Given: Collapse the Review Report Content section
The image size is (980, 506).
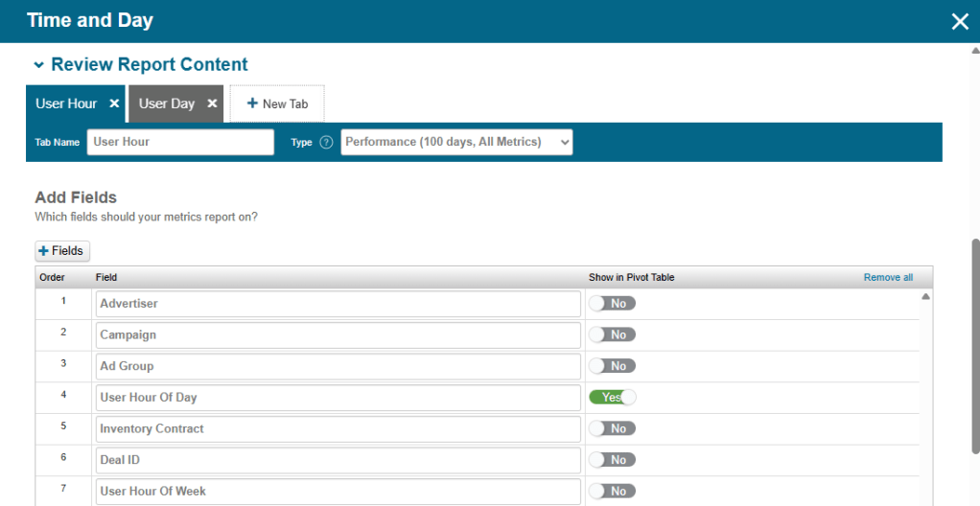Looking at the screenshot, I should coord(38,65).
